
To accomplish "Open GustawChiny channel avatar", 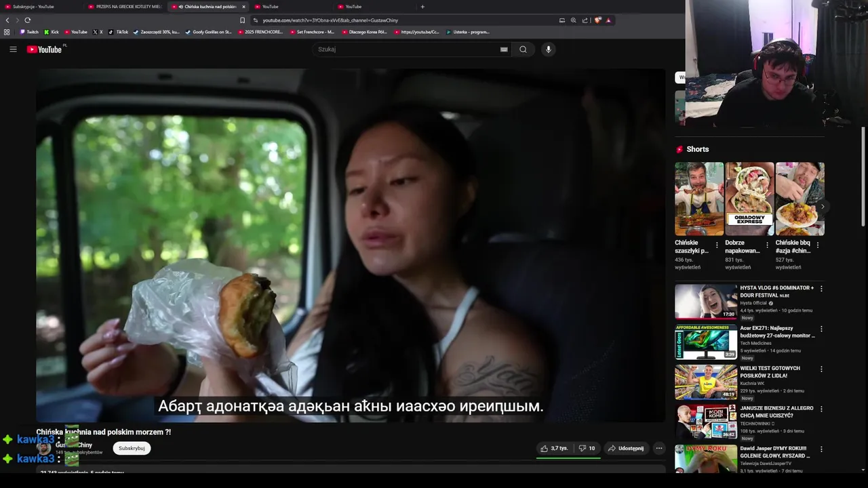I will click(43, 448).
